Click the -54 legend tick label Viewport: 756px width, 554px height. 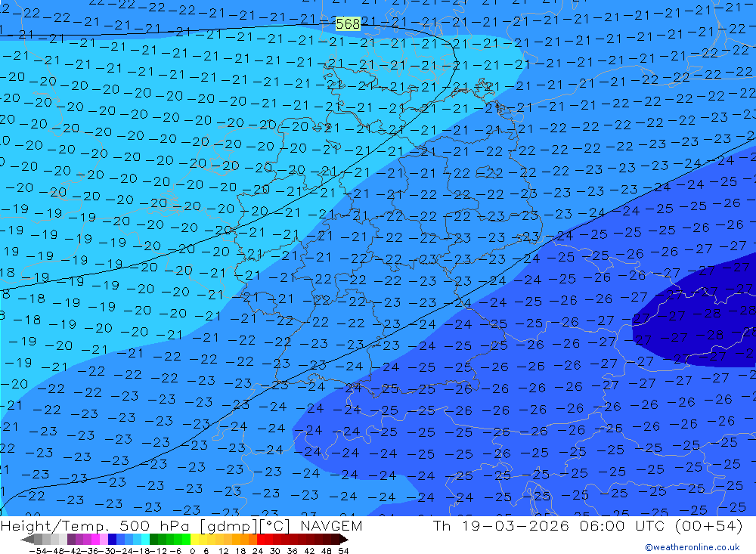click(x=38, y=551)
